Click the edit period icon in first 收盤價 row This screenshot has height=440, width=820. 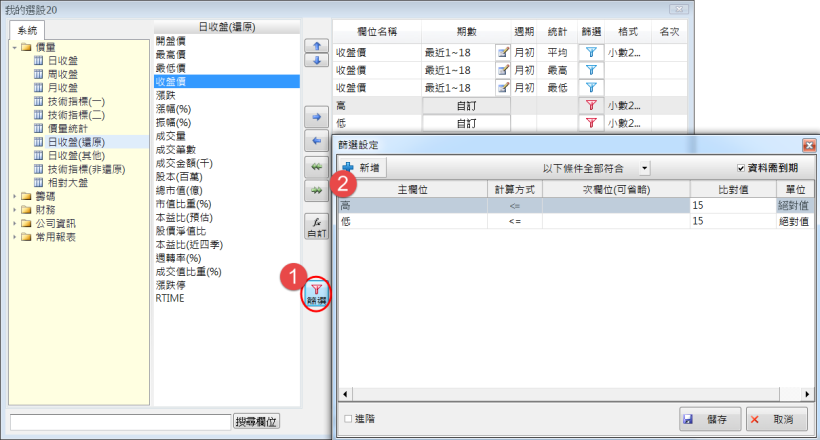tap(504, 51)
